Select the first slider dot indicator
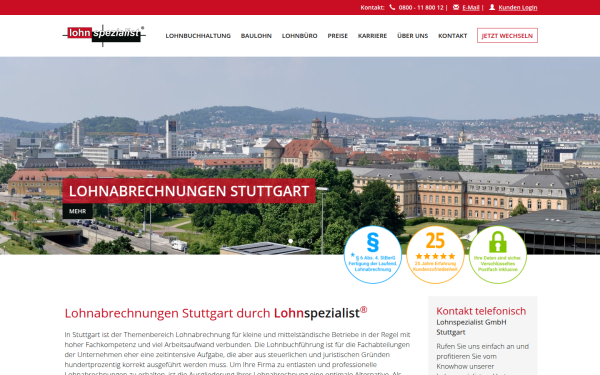 tap(291, 241)
